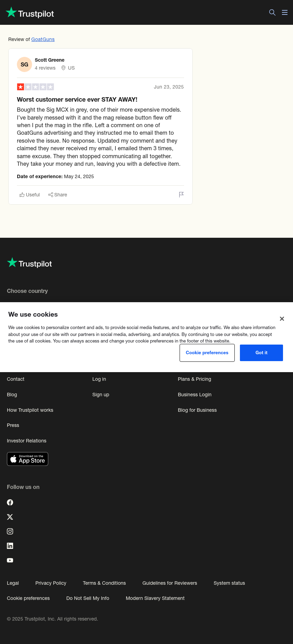Image resolution: width=293 pixels, height=644 pixels.
Task: Click the US location label
Action: click(68, 68)
